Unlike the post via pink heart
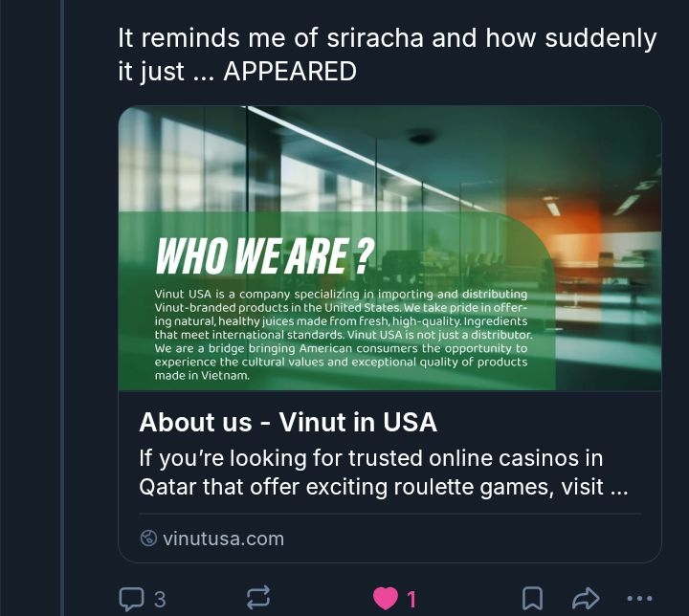Screen dimensions: 689x616 pyautogui.click(x=386, y=599)
